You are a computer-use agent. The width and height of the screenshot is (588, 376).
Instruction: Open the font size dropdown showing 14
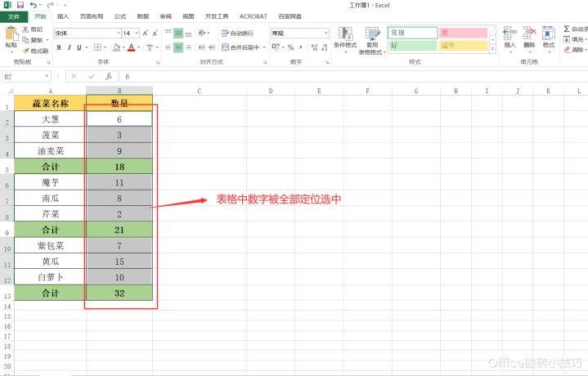(x=137, y=34)
